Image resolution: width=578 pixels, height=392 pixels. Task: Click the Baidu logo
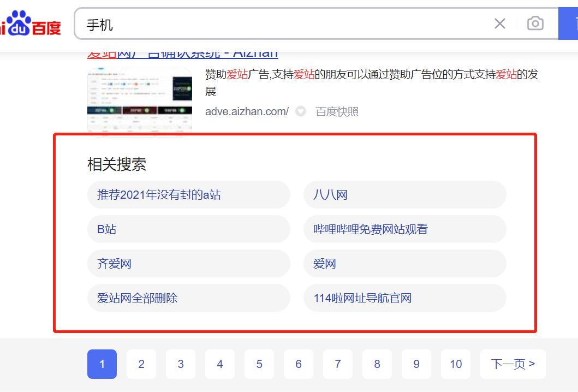click(30, 23)
